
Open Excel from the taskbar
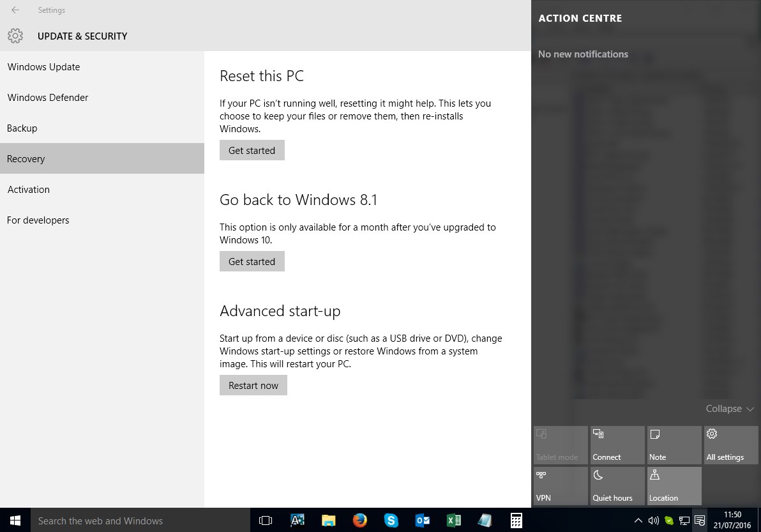click(x=454, y=521)
